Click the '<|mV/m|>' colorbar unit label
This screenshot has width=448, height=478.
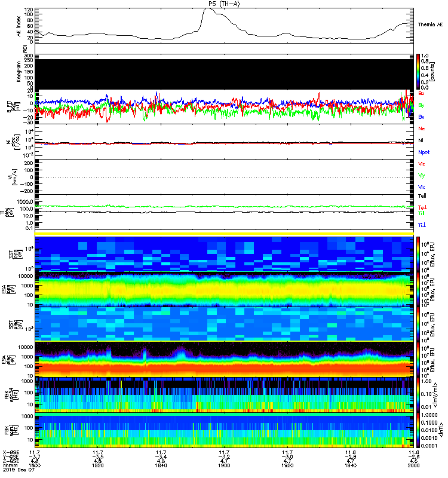tap(435, 395)
